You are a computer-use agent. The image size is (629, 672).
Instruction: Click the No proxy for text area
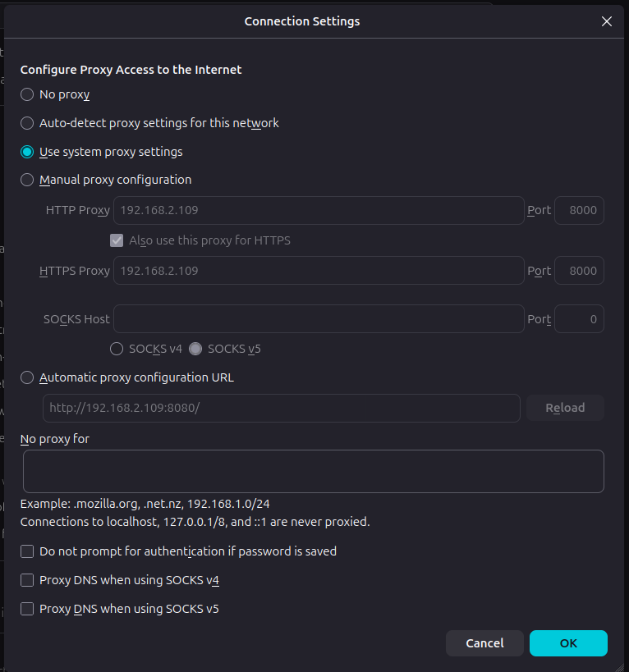tap(314, 472)
